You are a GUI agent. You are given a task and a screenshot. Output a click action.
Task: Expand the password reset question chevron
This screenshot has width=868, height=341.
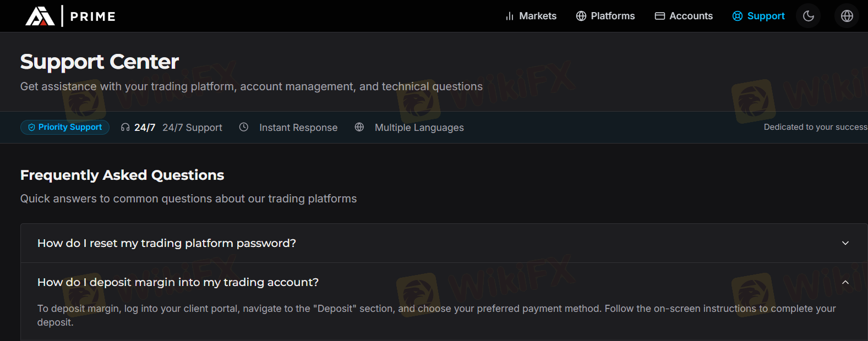(845, 243)
